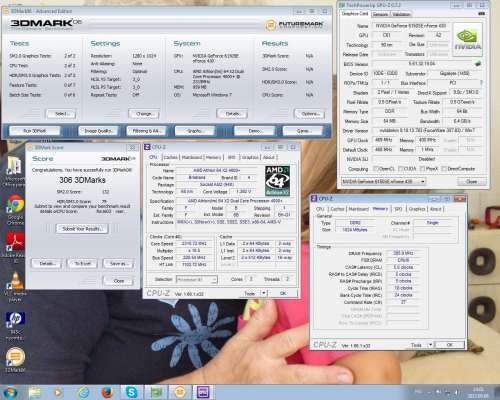Click the NVIDIA logo in GPU-Z
Viewport: 500px width, 400px height.
point(467,39)
